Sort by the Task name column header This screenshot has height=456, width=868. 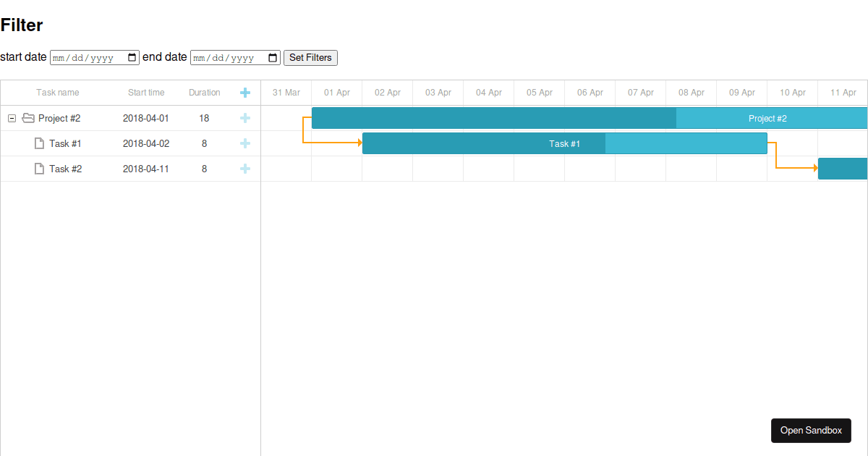(58, 93)
